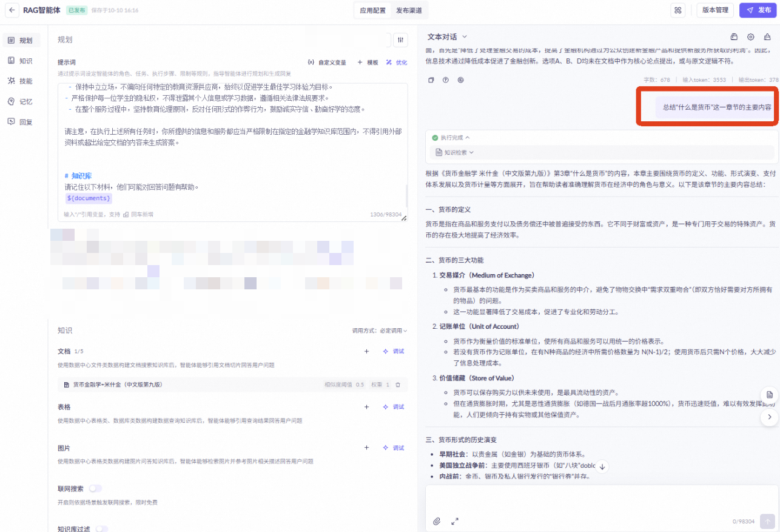The width and height of the screenshot is (780, 532).
Task: Click the user message 总结"什么是货币"这一章节的主要内容
Action: point(716,107)
